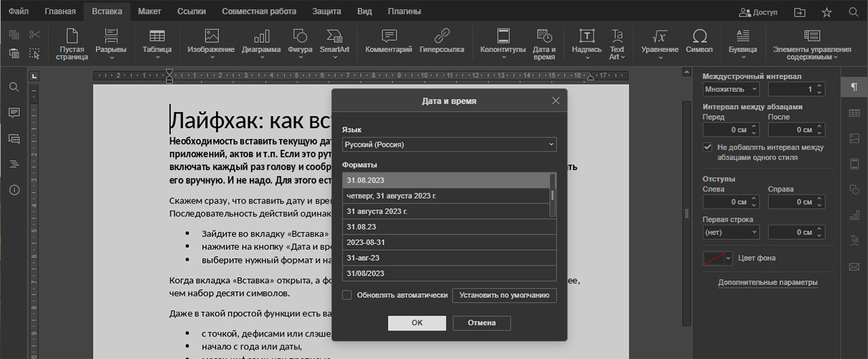This screenshot has height=359, width=868.
Task: Open image settings in right sidebar
Action: pos(854,138)
